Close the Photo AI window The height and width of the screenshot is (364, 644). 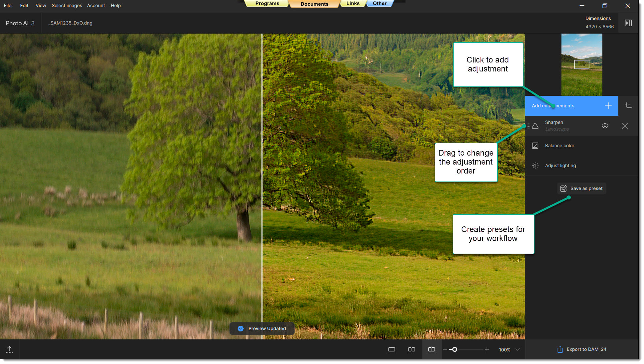627,6
